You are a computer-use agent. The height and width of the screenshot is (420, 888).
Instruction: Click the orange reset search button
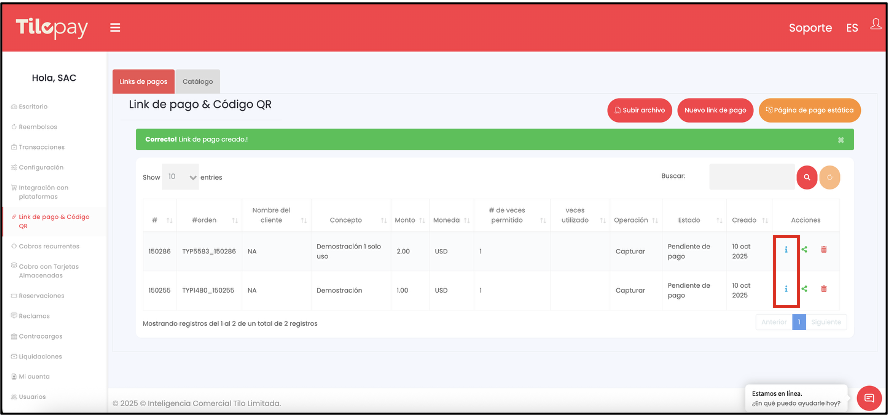click(830, 177)
